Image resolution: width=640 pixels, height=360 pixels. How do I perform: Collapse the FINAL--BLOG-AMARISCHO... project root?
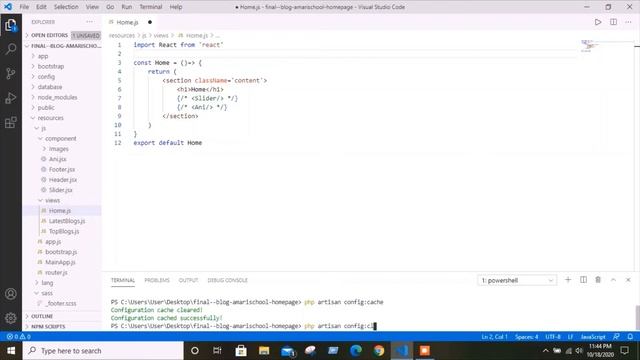[x=62, y=46]
